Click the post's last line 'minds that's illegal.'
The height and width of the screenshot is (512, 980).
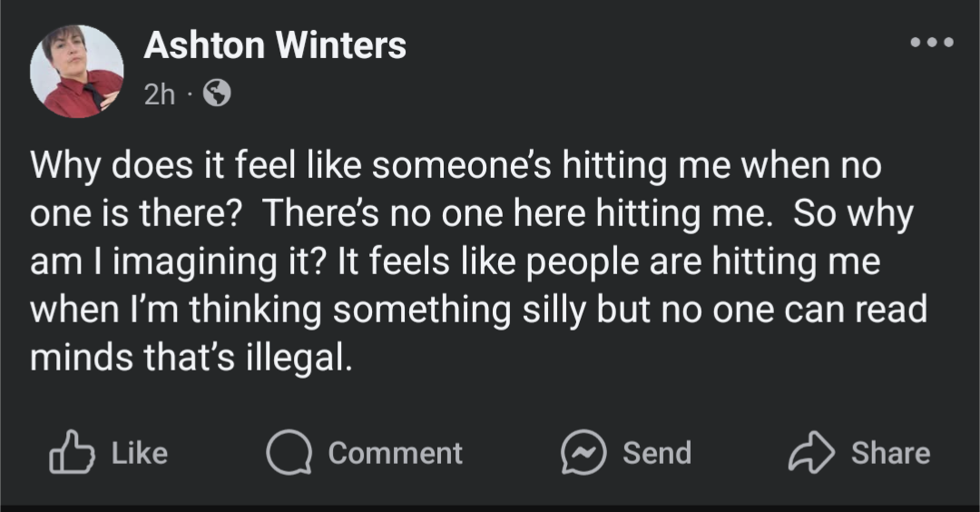tap(191, 359)
